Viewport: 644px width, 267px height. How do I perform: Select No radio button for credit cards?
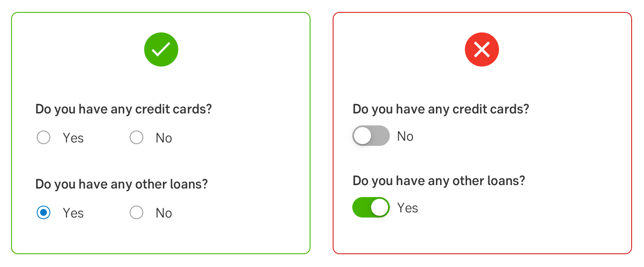pos(136,138)
